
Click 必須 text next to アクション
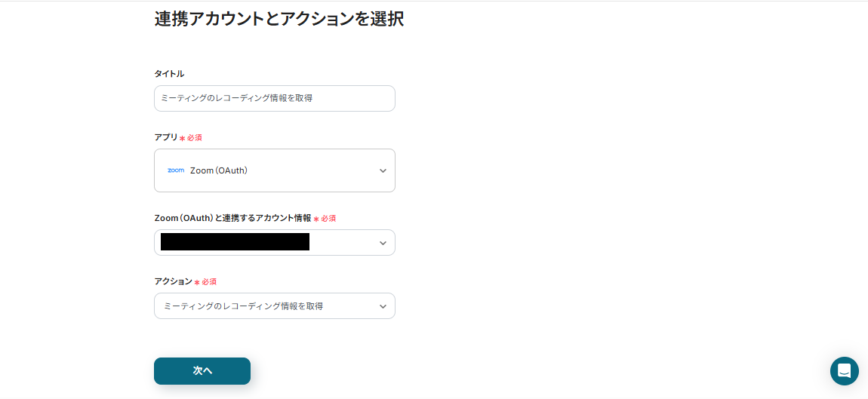point(209,282)
